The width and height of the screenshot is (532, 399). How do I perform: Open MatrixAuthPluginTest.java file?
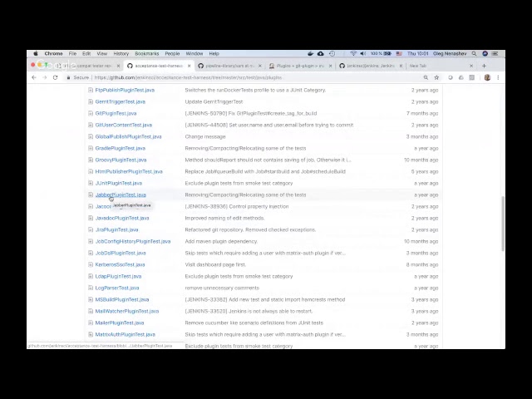(x=126, y=334)
